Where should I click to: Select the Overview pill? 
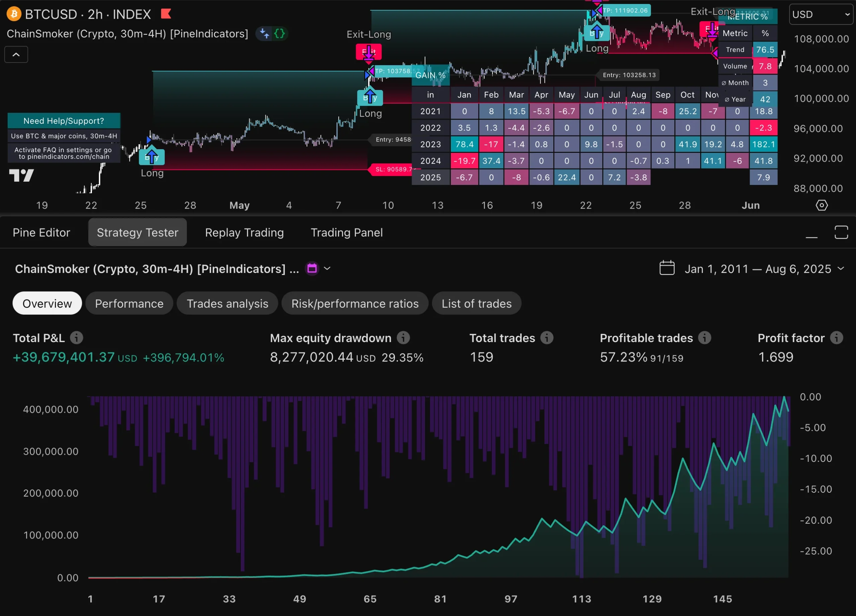pyautogui.click(x=47, y=303)
